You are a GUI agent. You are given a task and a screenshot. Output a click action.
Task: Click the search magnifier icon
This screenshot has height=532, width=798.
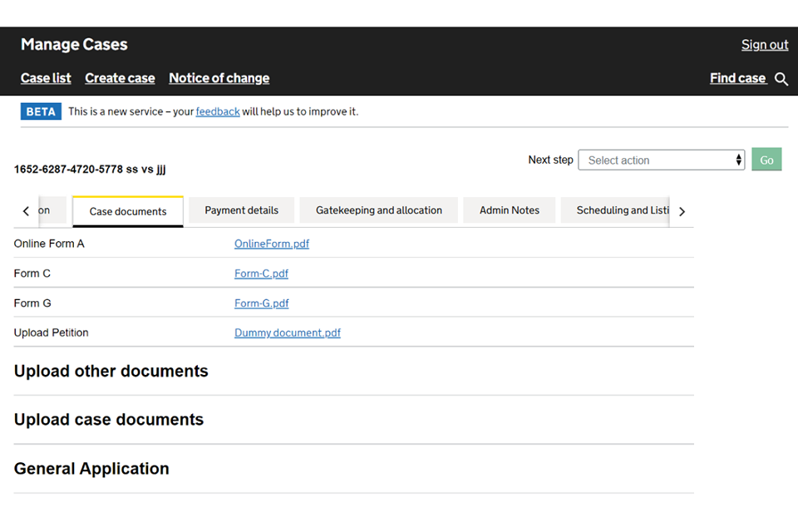pos(781,79)
